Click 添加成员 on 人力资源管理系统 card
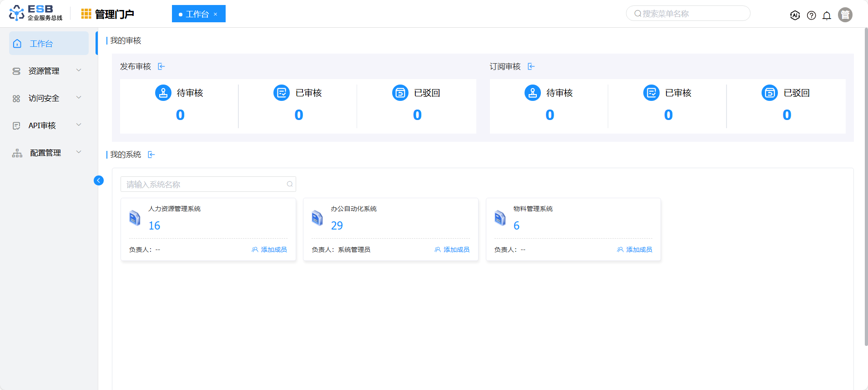The image size is (868, 390). tap(269, 250)
